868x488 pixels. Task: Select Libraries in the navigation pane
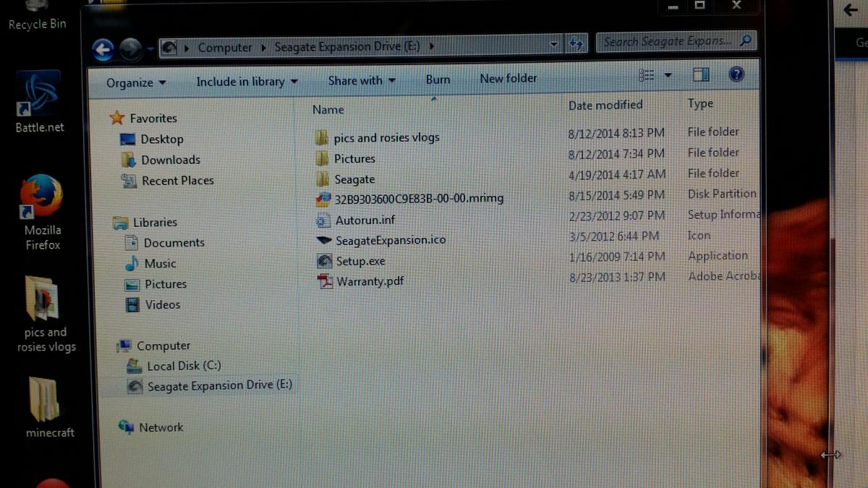click(x=155, y=223)
